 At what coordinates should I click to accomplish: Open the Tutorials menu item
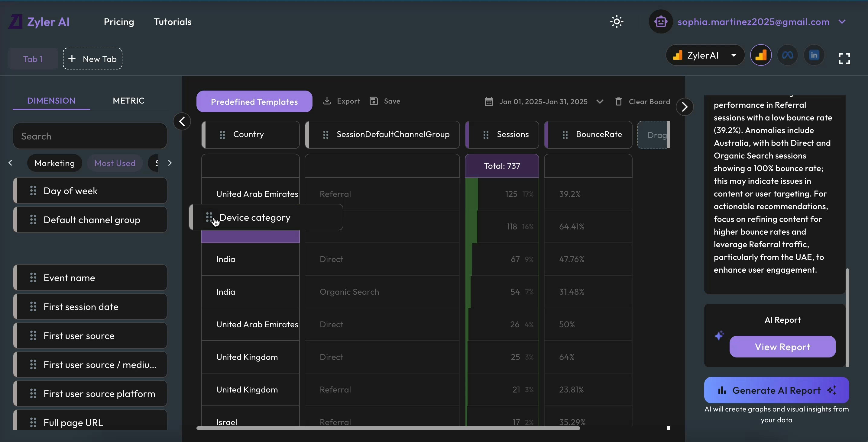pos(173,22)
